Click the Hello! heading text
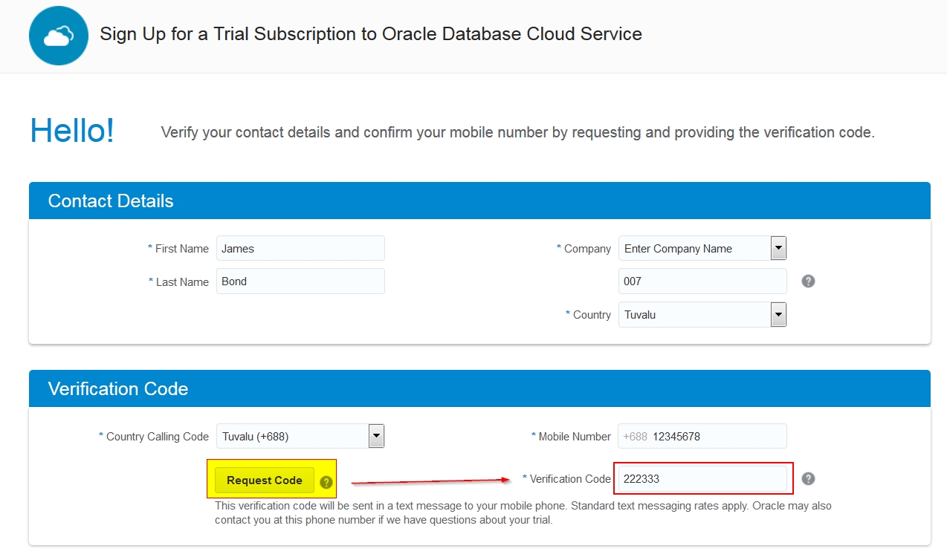947x560 pixels. pyautogui.click(x=72, y=131)
